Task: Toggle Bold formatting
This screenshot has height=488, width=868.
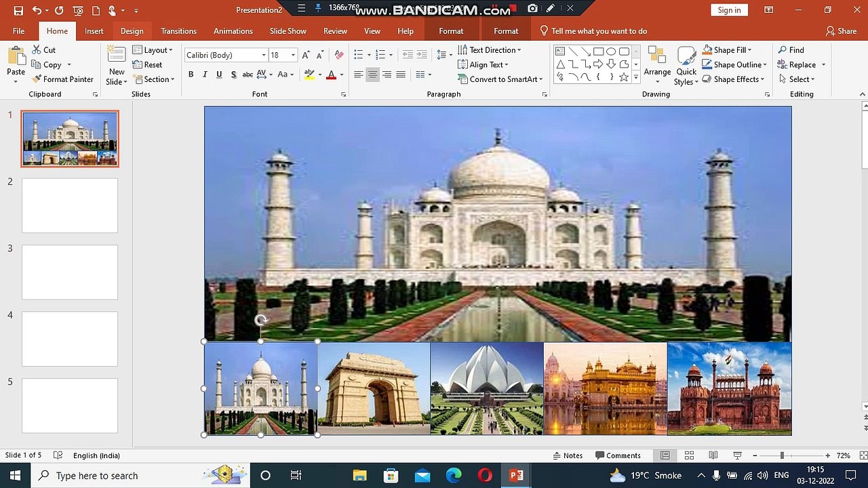Action: (x=191, y=75)
